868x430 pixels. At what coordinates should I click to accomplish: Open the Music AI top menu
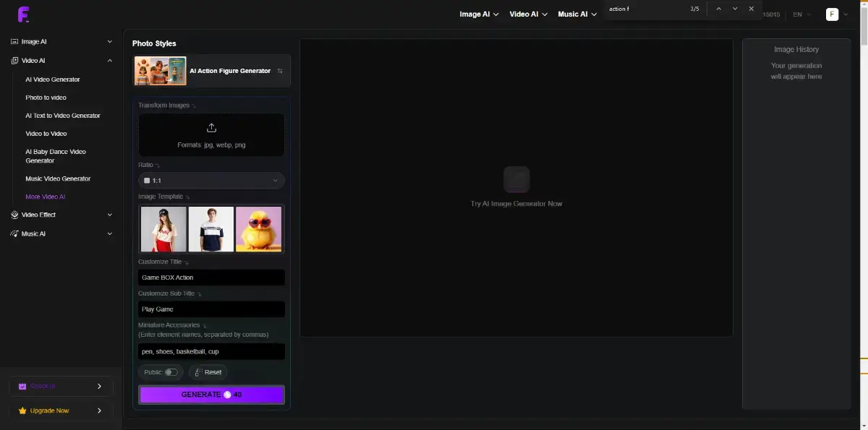click(576, 14)
